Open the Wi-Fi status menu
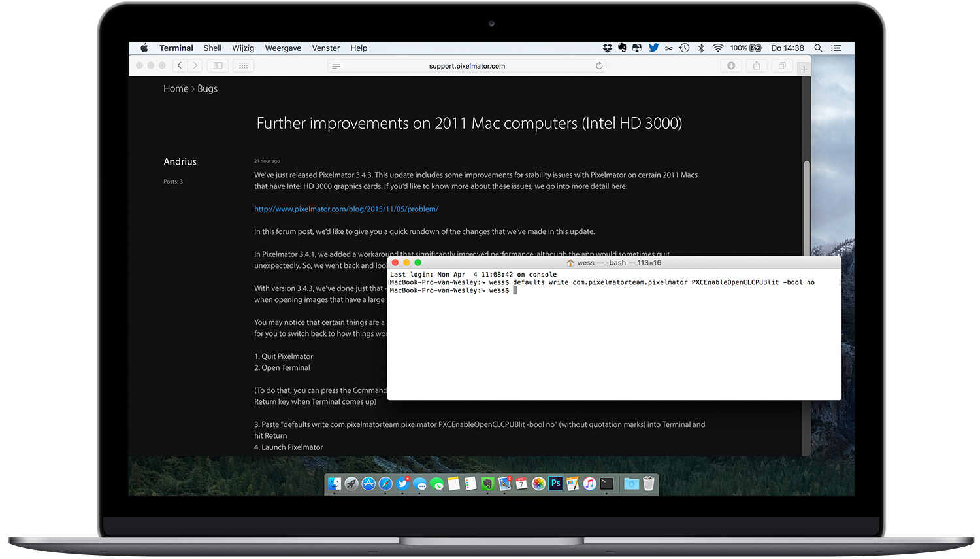This screenshot has width=980, height=559. click(718, 48)
